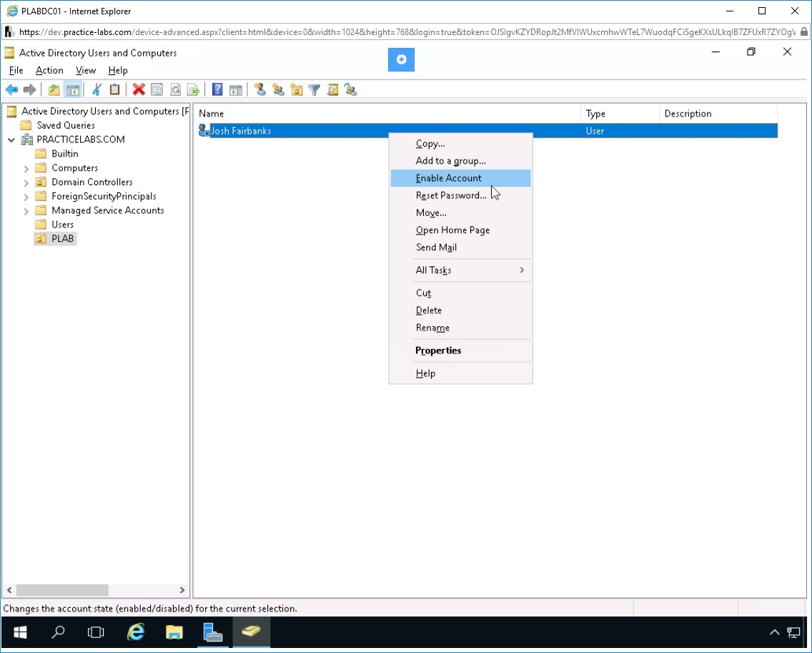
Task: Click Server Manager taskbar icon
Action: (x=212, y=632)
